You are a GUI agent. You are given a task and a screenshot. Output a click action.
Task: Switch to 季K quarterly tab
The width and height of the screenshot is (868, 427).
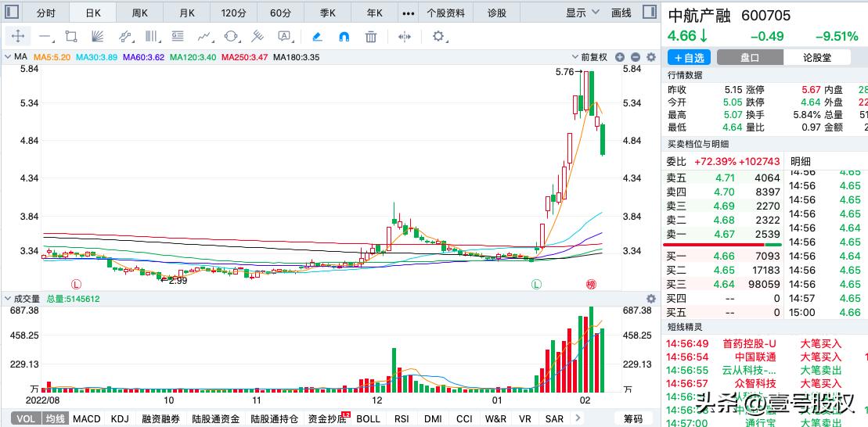tap(328, 13)
